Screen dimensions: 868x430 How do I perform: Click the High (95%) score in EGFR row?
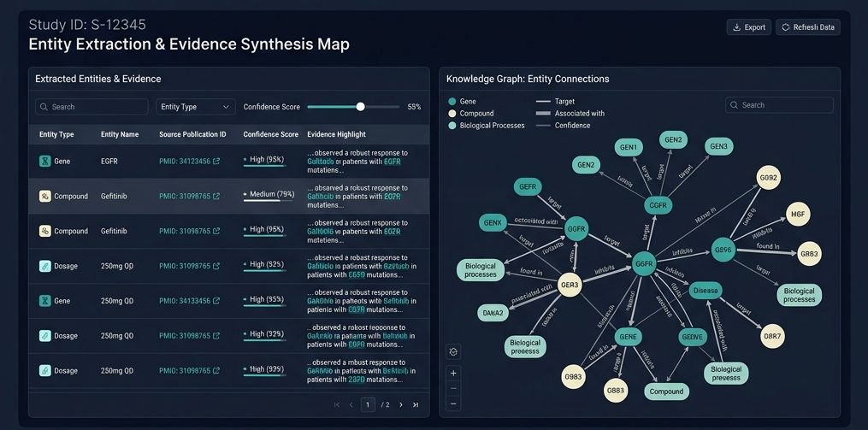[x=267, y=159]
